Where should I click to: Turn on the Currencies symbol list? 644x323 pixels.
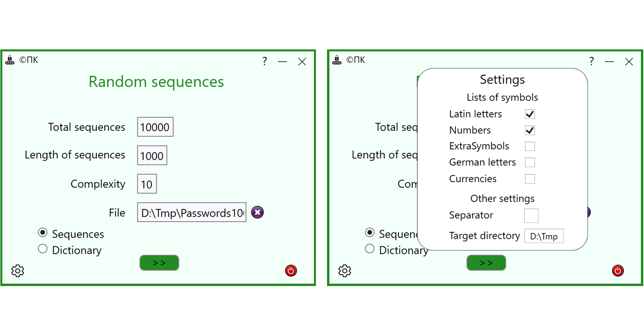tap(530, 179)
